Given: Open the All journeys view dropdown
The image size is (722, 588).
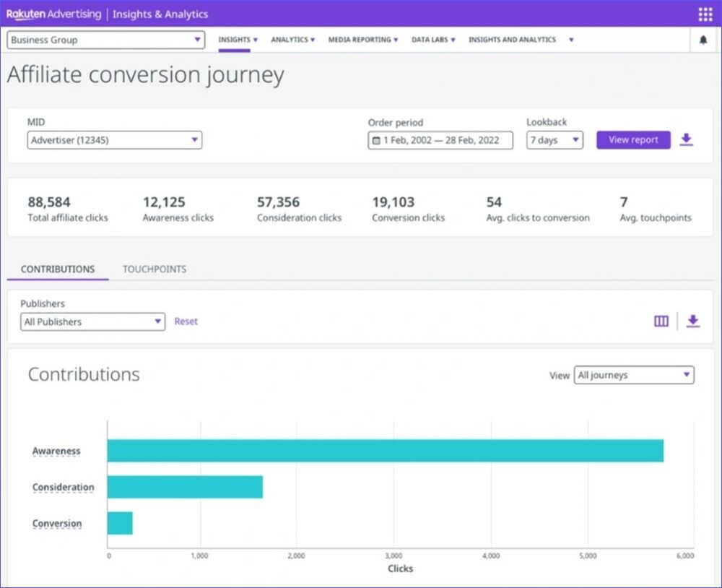Looking at the screenshot, I should click(633, 375).
